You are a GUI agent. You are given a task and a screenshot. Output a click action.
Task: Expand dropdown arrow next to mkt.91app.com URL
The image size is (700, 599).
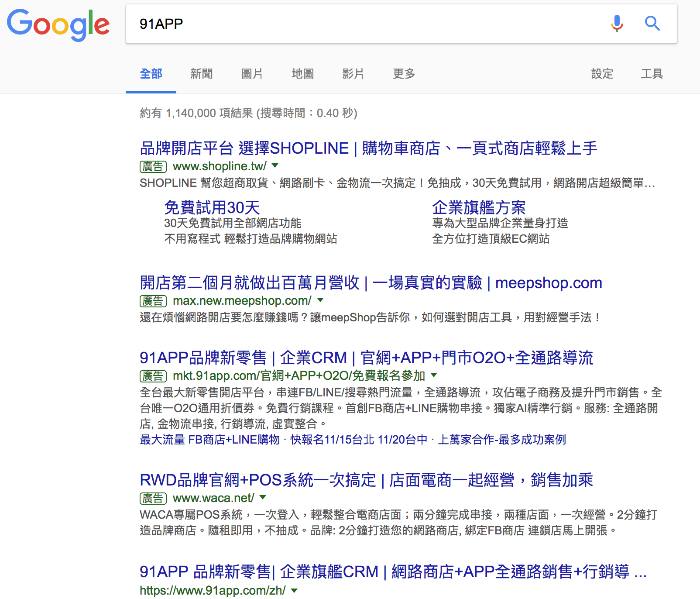[x=434, y=375]
